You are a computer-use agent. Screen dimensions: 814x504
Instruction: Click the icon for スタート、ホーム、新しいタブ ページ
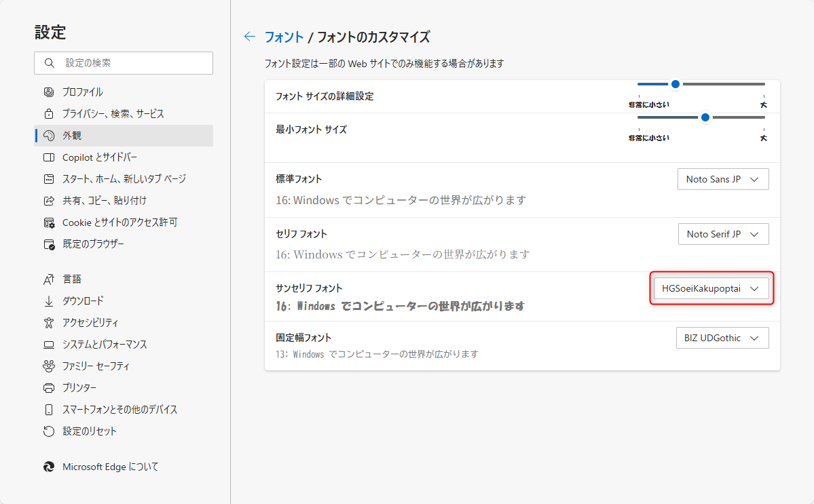[x=49, y=179]
